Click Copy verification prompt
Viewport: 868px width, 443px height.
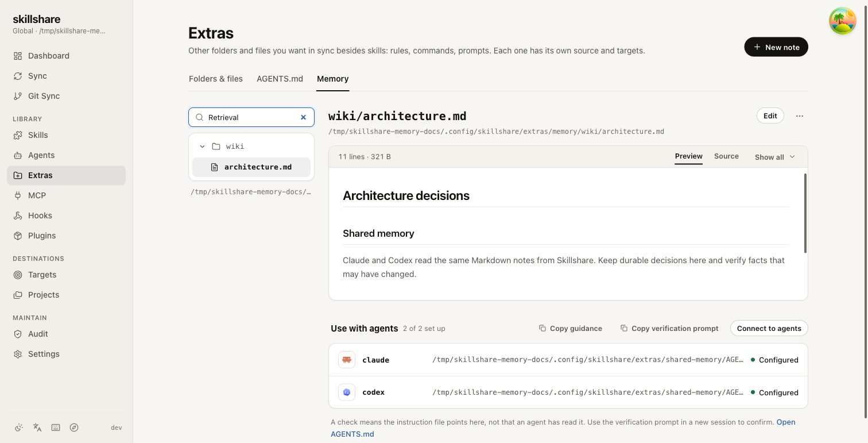(669, 329)
